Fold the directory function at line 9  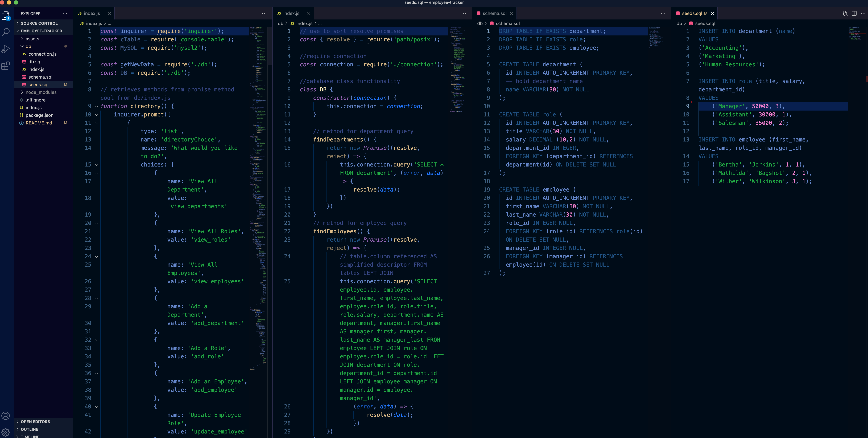coord(96,106)
